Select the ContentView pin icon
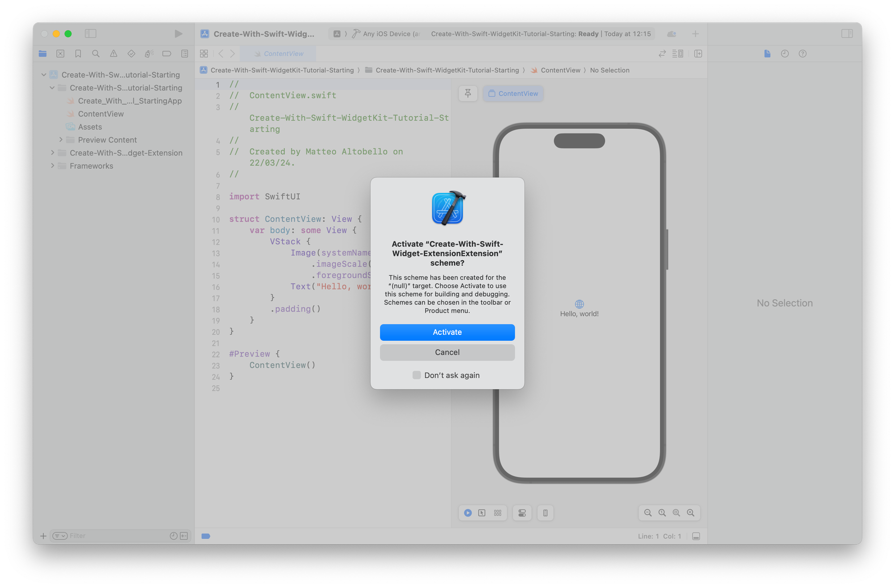The height and width of the screenshot is (588, 895). pyautogui.click(x=468, y=93)
